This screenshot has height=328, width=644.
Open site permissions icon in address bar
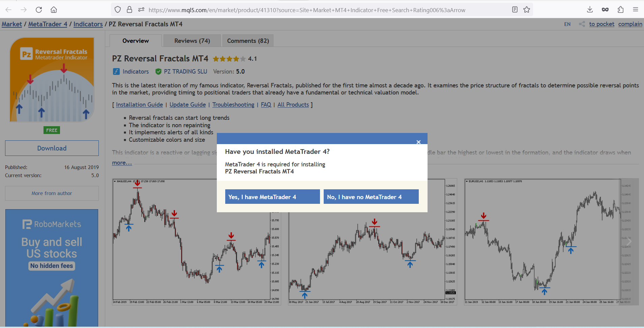[x=141, y=10]
